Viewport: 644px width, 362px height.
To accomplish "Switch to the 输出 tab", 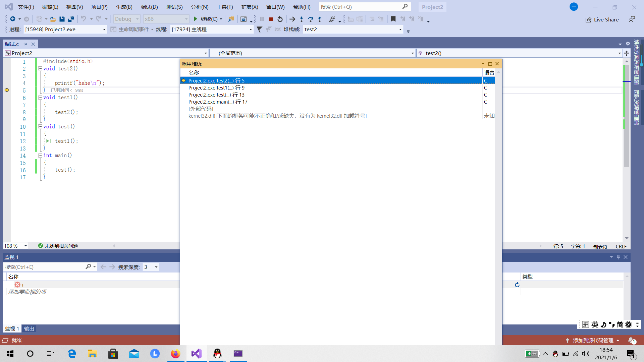I will [x=29, y=328].
